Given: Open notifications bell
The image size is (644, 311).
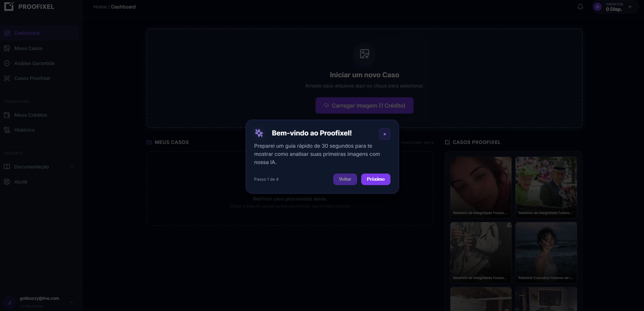Looking at the screenshot, I should [x=580, y=7].
